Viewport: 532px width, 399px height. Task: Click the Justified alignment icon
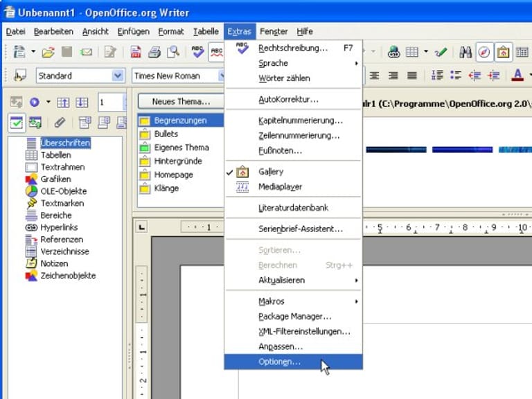coord(412,76)
